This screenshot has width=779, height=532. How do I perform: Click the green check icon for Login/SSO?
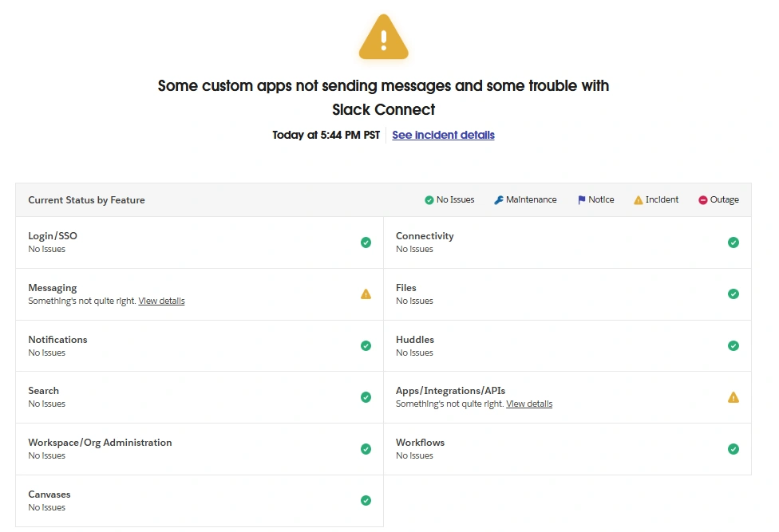coord(366,242)
